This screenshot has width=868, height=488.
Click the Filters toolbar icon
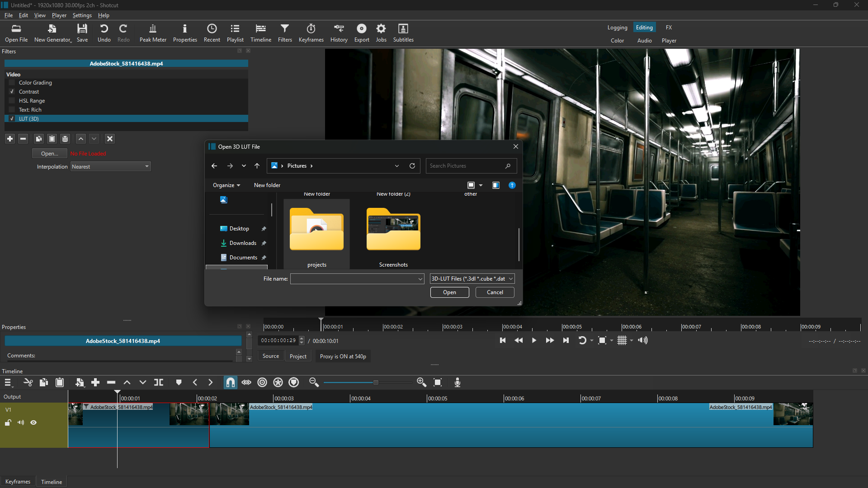[x=285, y=33]
